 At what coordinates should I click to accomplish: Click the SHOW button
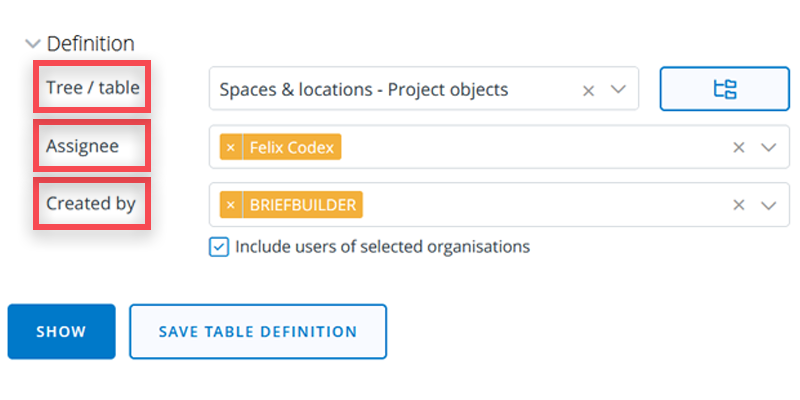coord(61,332)
